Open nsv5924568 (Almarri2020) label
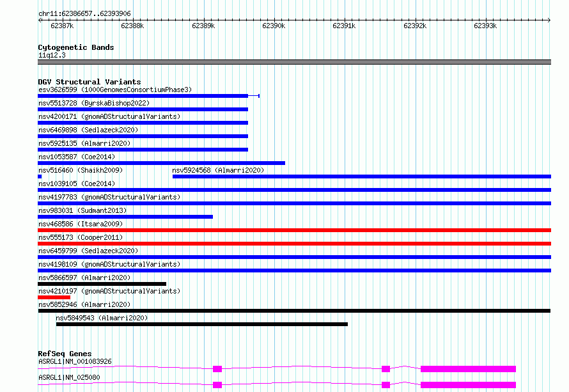This screenshot has height=392, width=569. [218, 170]
